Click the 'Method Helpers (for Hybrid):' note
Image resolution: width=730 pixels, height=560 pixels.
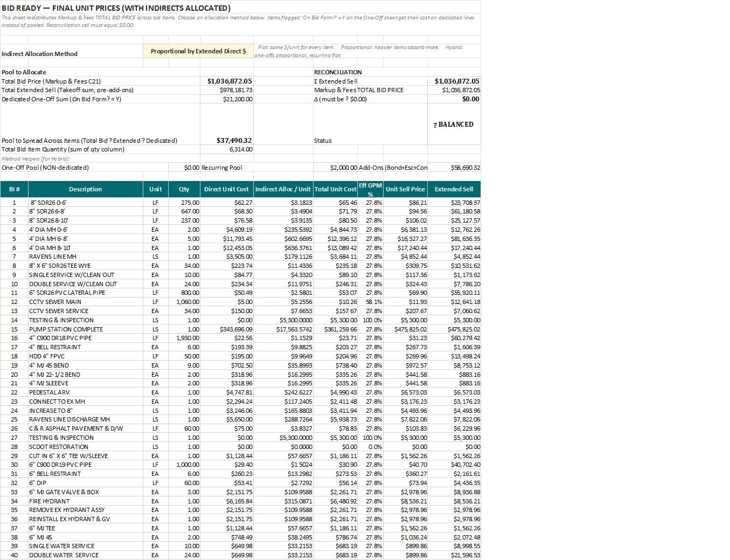[36, 158]
